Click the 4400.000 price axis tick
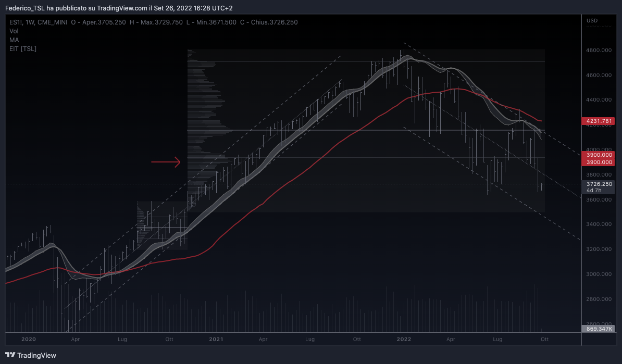622x364 pixels. click(599, 99)
